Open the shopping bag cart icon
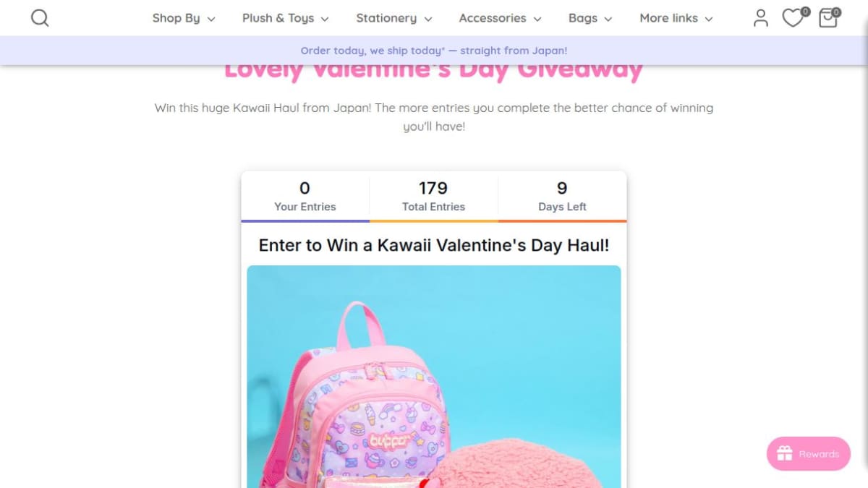This screenshot has width=868, height=488. tap(827, 18)
